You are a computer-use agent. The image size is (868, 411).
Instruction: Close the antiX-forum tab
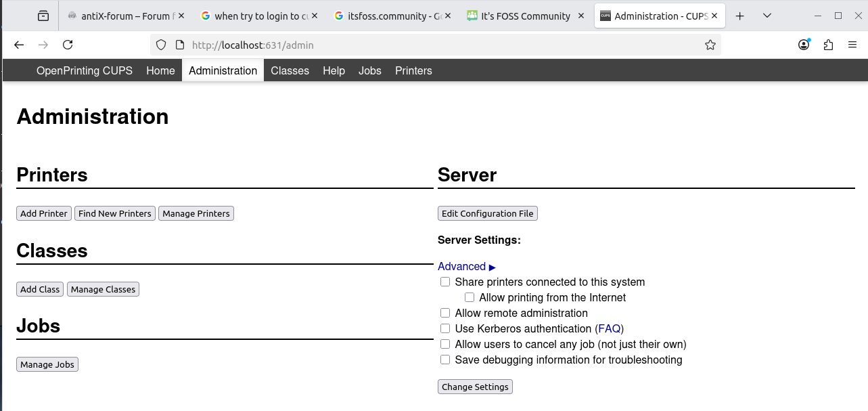click(x=181, y=16)
